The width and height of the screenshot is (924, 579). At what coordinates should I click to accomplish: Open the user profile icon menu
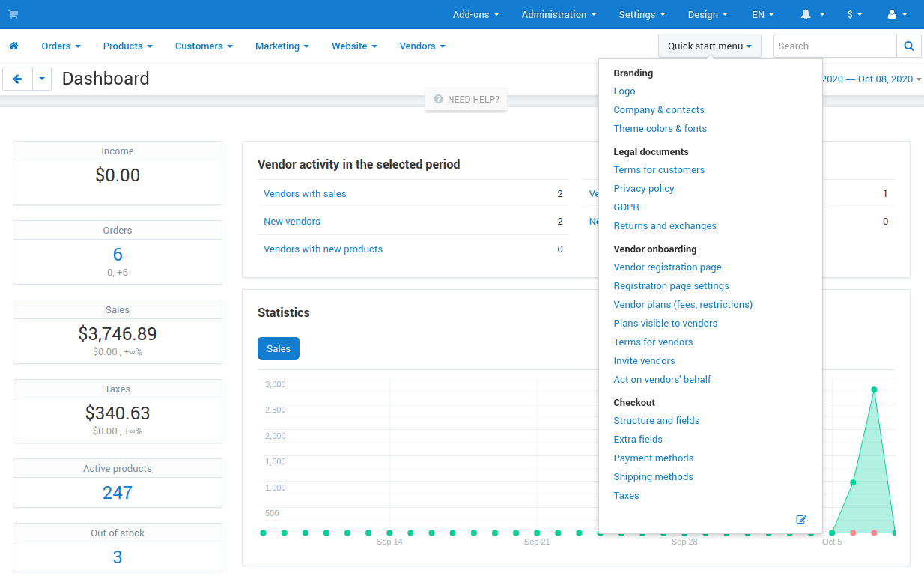click(x=897, y=15)
